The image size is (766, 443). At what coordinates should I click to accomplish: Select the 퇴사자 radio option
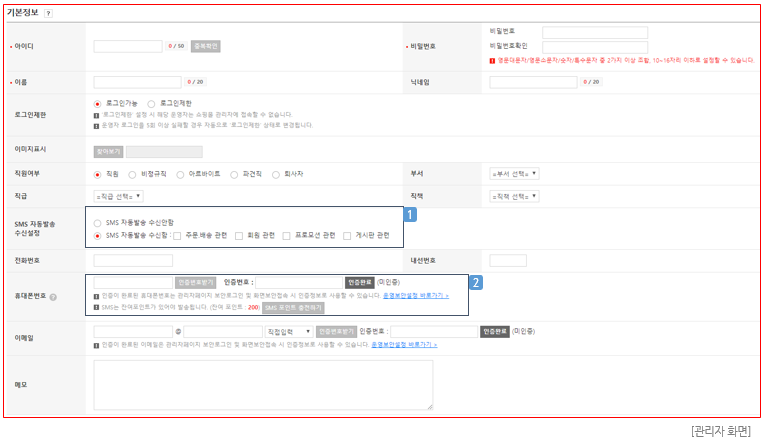tap(276, 175)
